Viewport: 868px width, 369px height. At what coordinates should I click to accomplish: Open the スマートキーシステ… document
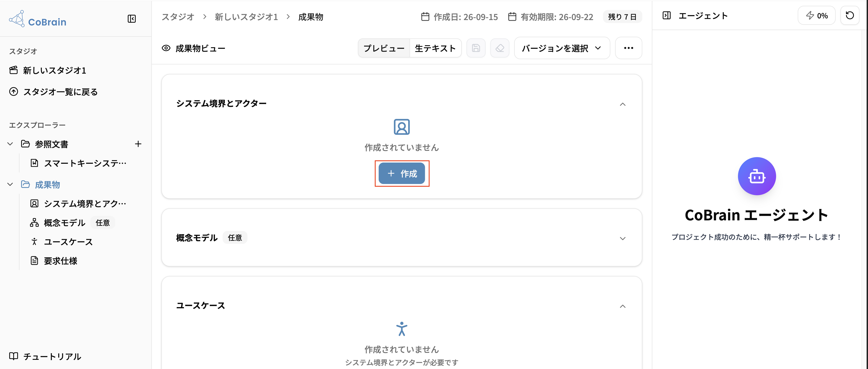78,163
